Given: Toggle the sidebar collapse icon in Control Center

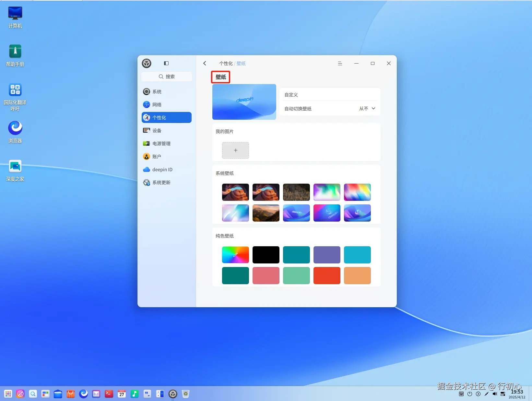Looking at the screenshot, I should (166, 63).
